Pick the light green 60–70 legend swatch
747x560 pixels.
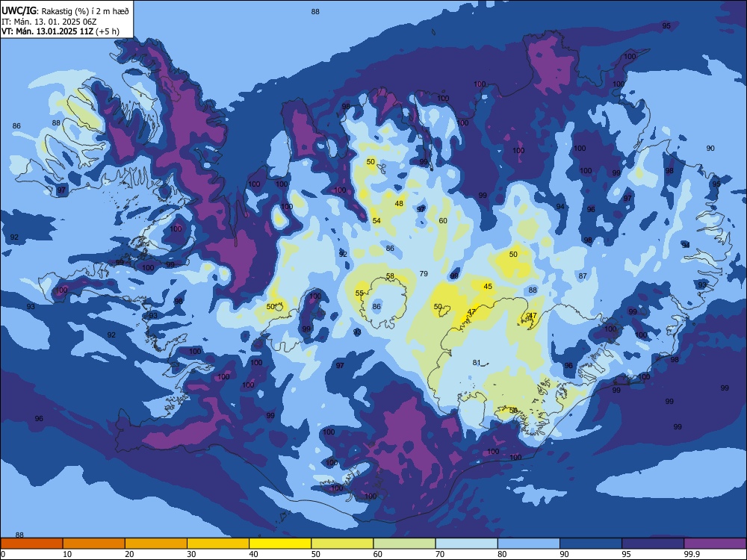click(x=404, y=544)
